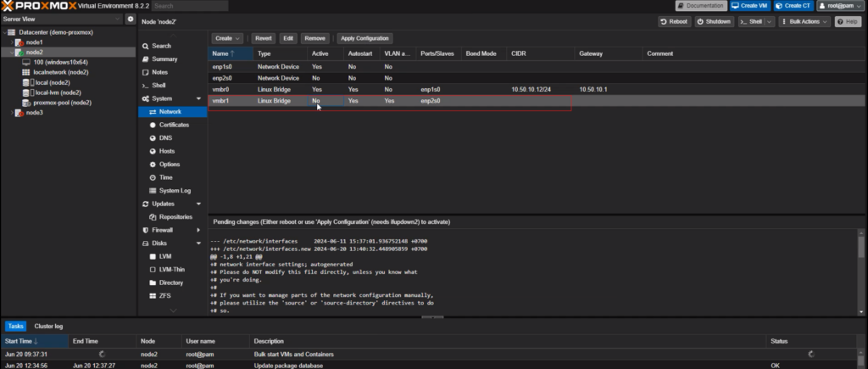The height and width of the screenshot is (369, 868).
Task: Select the enp2s0 network device row
Action: coord(536,78)
